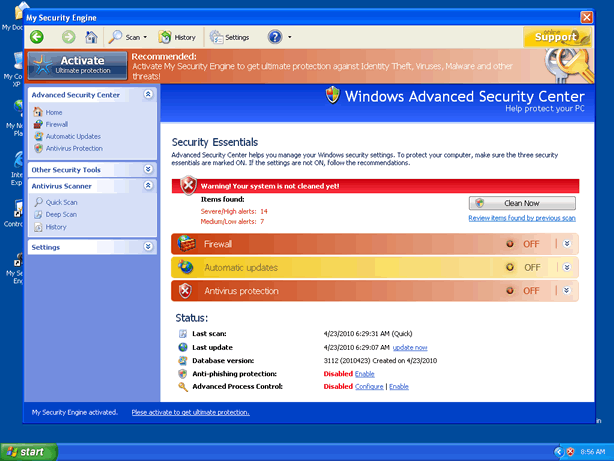Viewport: 614px width, 461px height.
Task: Toggle the Automatic updates OFF switch
Action: coord(524,267)
